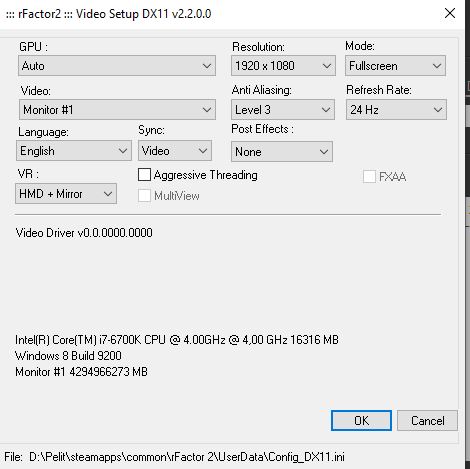Open the Refresh Rate dropdown showing 24 Hz
Image resolution: width=470 pixels, height=469 pixels.
click(x=396, y=110)
